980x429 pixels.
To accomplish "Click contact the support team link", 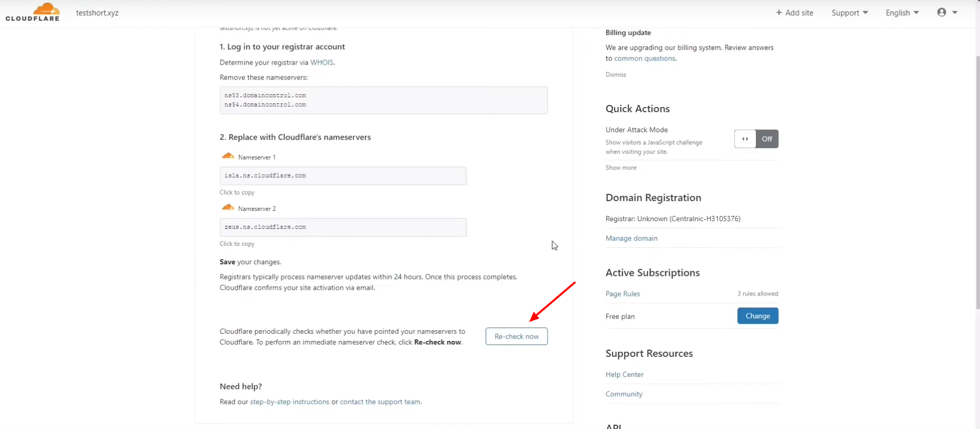I will click(x=380, y=402).
